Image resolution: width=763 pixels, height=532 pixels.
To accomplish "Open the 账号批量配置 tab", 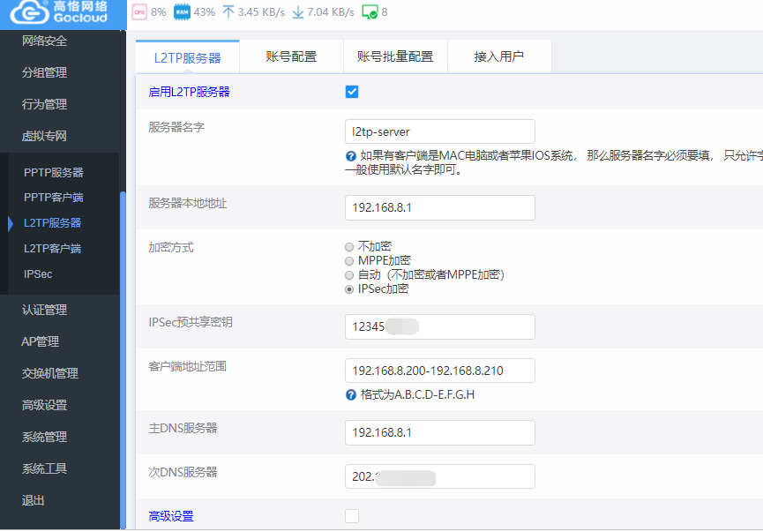I will [395, 56].
